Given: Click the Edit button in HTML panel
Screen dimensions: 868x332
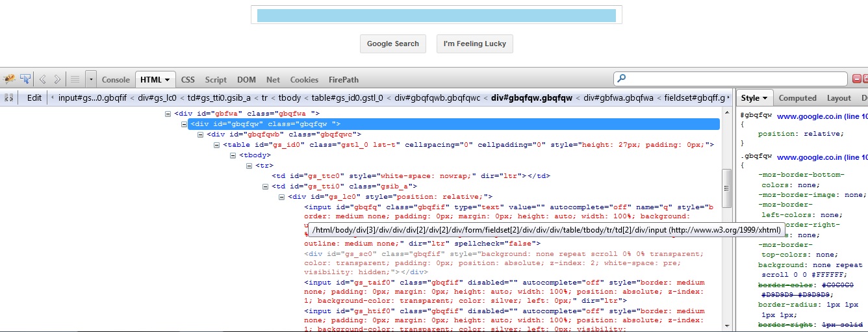Looking at the screenshot, I should [x=34, y=98].
